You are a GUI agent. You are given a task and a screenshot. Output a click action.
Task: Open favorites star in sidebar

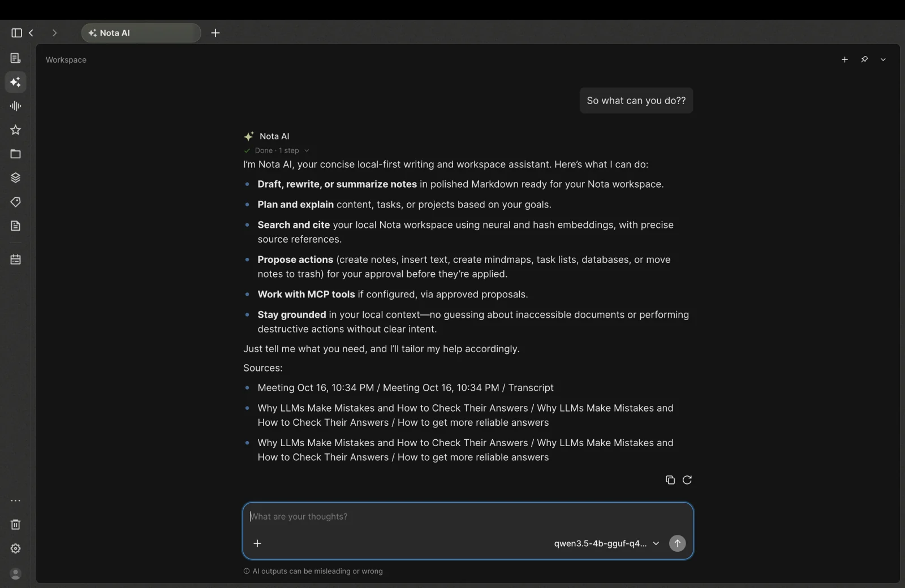click(x=16, y=130)
